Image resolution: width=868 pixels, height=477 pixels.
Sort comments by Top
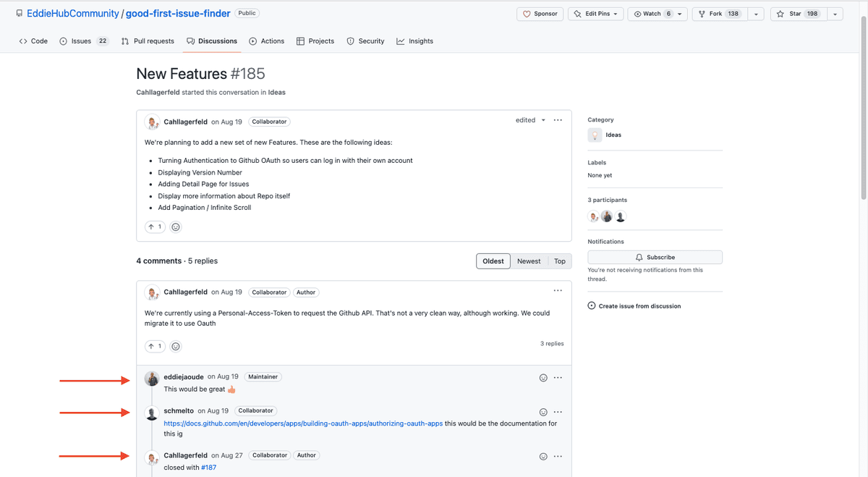[560, 261]
